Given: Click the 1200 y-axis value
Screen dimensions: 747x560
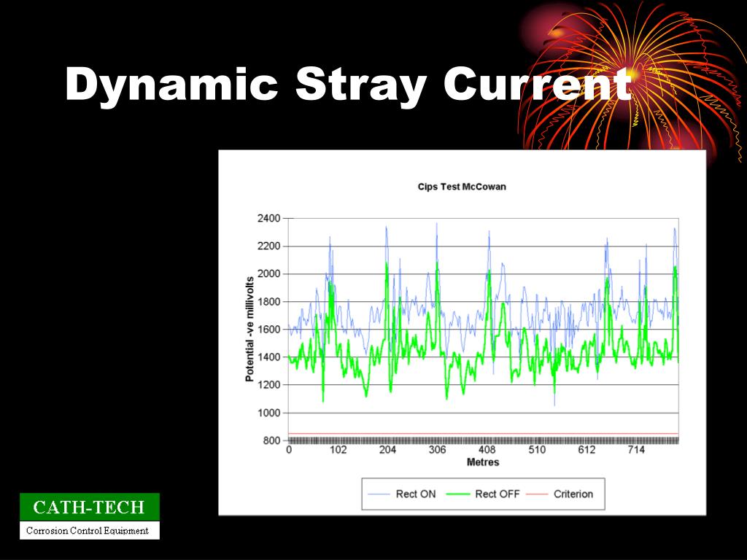Looking at the screenshot, I should (268, 385).
